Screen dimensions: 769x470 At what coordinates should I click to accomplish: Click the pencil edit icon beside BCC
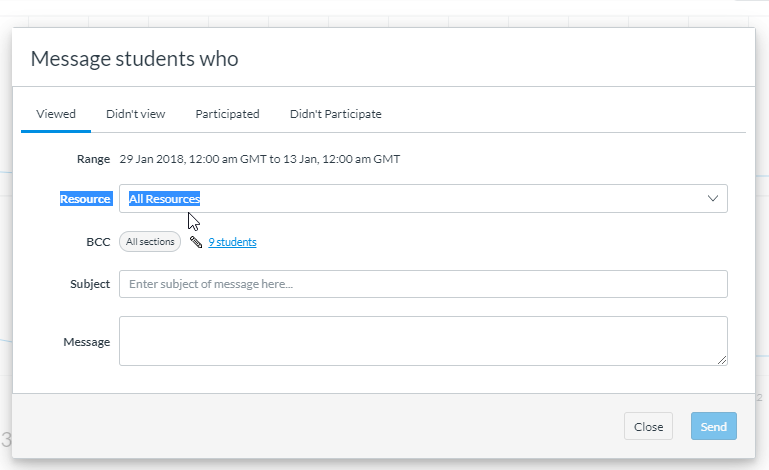(196, 242)
